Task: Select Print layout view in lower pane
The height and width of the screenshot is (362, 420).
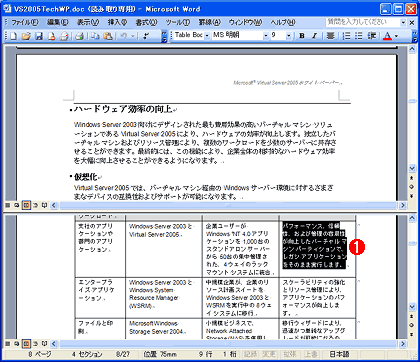Action: point(26,343)
